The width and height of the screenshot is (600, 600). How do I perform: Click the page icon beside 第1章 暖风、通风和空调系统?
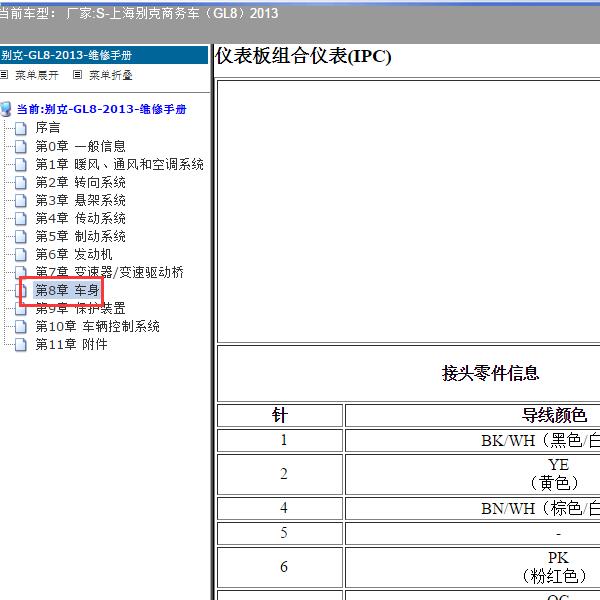pyautogui.click(x=21, y=165)
